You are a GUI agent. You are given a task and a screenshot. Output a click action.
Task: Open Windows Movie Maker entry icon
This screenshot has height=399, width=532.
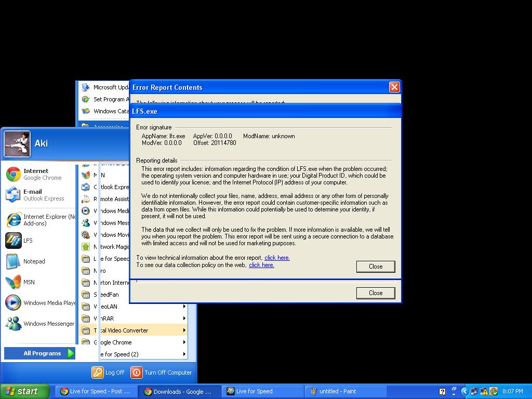click(86, 235)
